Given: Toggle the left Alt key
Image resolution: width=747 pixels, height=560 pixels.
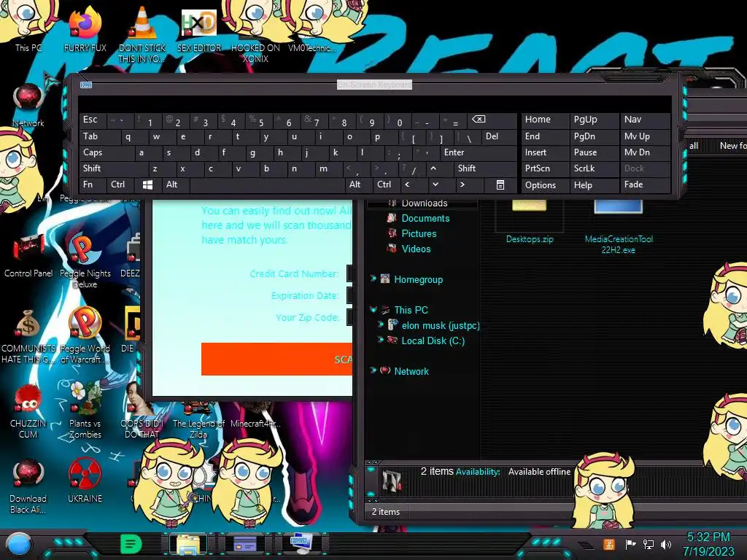Looking at the screenshot, I should point(176,184).
